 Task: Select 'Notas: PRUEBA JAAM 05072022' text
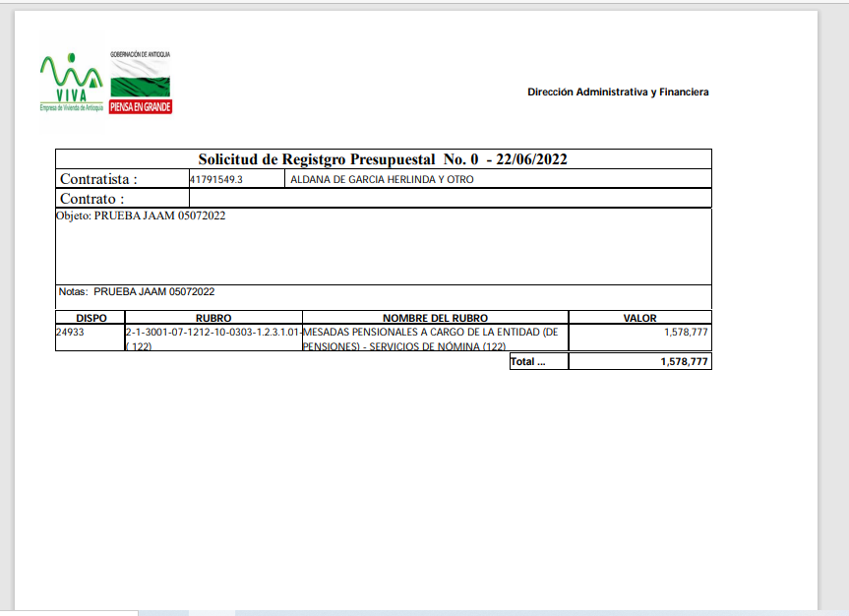[x=137, y=291]
